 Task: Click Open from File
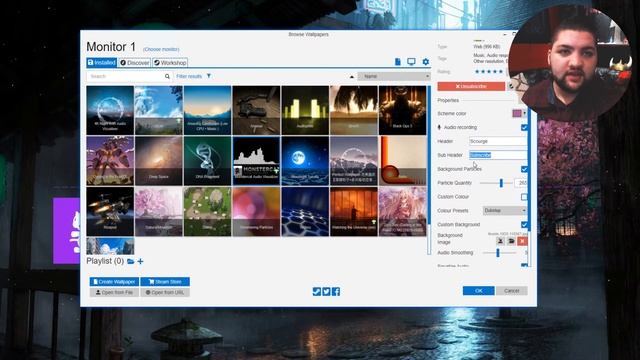pos(114,292)
